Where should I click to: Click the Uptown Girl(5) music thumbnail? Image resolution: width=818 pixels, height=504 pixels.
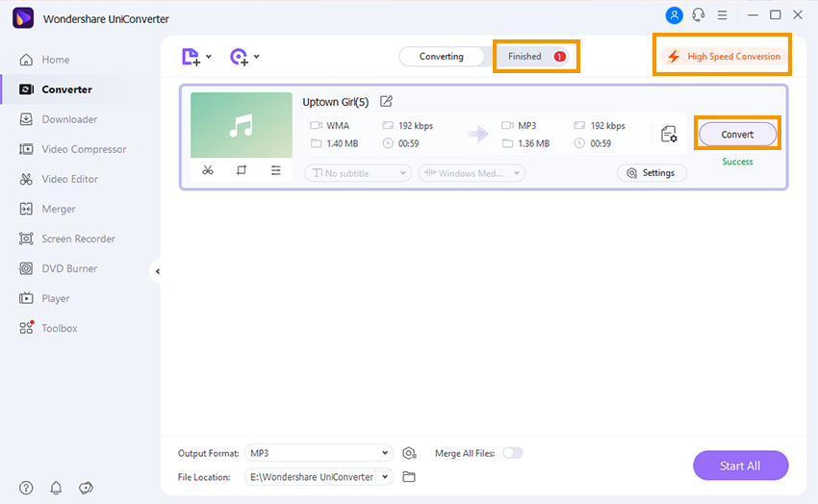click(241, 125)
